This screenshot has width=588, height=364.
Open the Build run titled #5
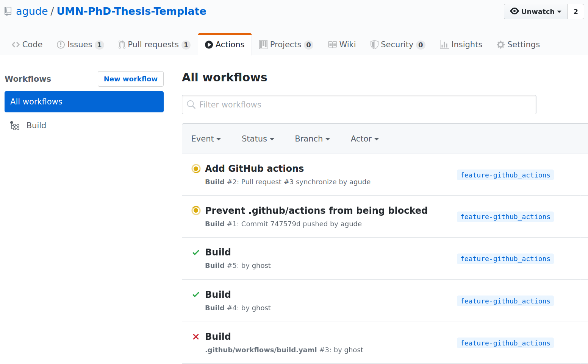pyautogui.click(x=218, y=252)
